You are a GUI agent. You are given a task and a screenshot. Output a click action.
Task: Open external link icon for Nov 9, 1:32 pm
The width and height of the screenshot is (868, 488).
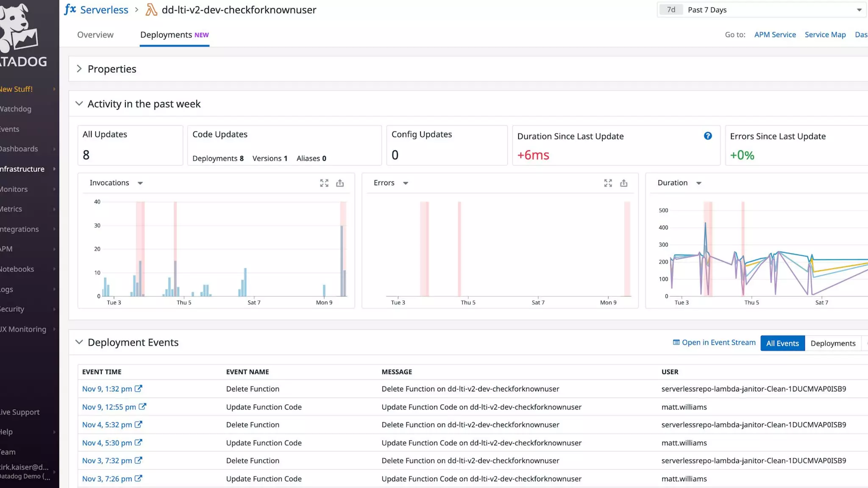point(139,388)
